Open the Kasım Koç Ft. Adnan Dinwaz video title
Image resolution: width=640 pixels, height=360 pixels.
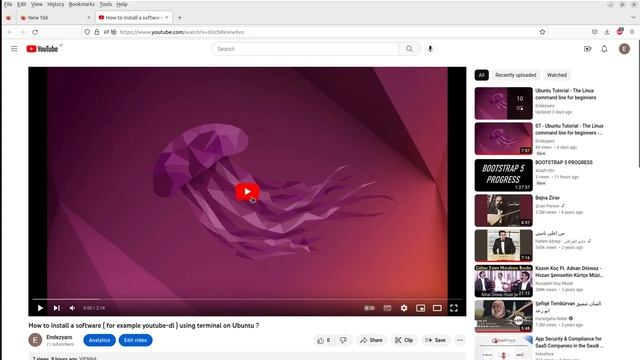(569, 272)
